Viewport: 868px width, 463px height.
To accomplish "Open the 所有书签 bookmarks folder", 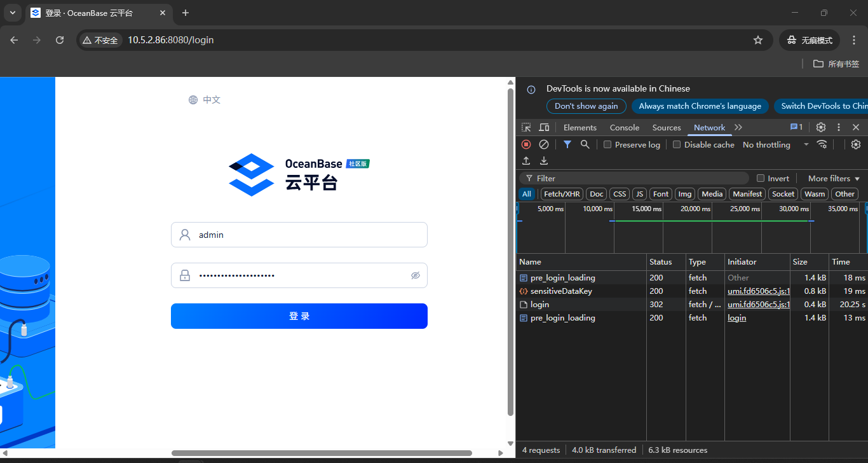I will [x=836, y=64].
